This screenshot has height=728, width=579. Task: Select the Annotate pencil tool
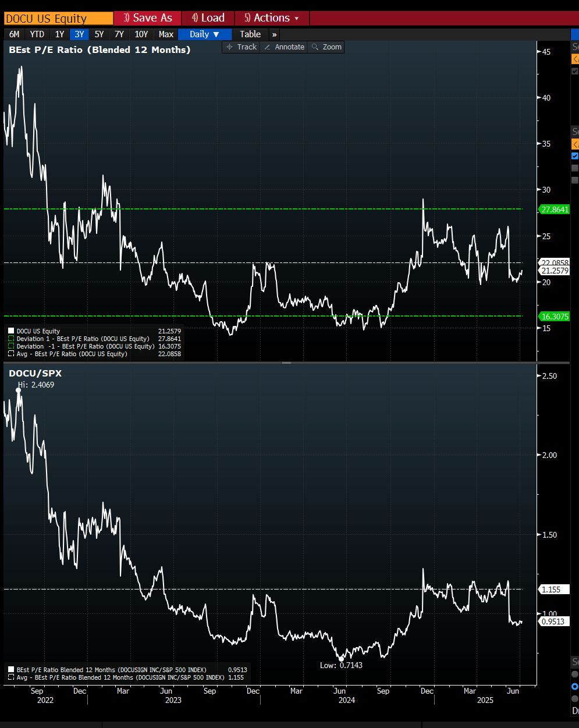tap(284, 47)
